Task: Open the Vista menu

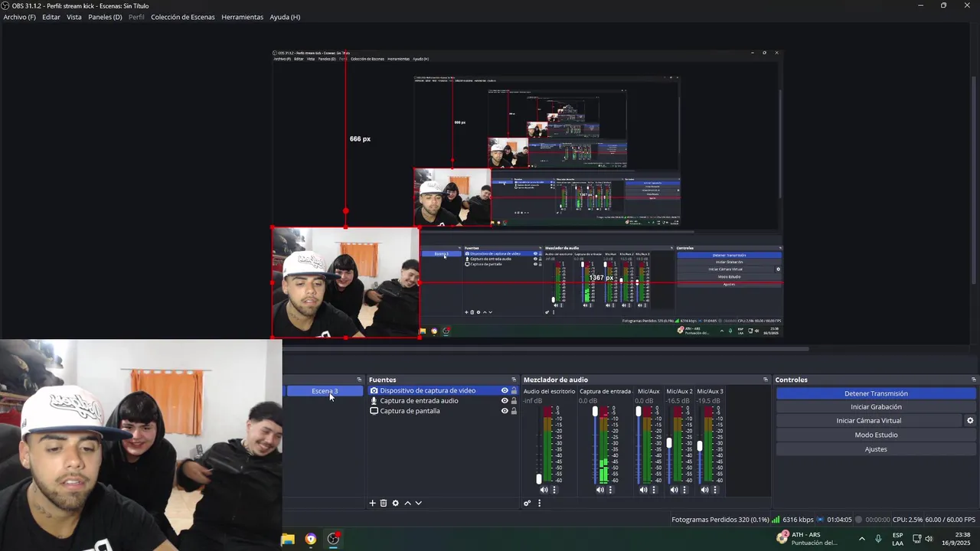Action: 74,17
